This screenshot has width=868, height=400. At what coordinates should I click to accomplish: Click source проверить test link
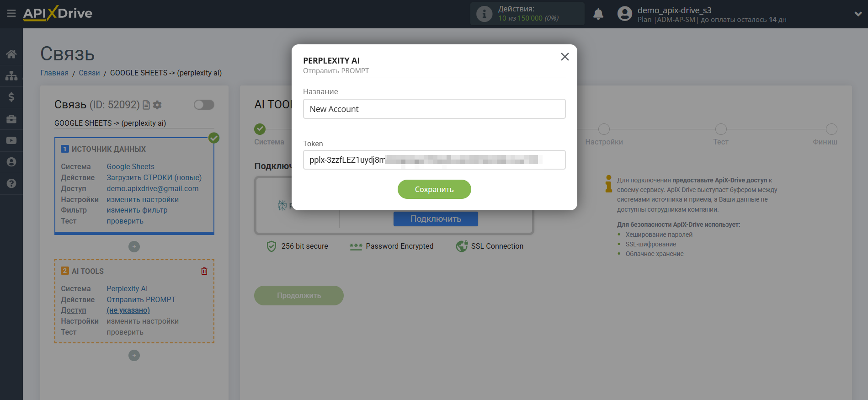click(x=125, y=221)
